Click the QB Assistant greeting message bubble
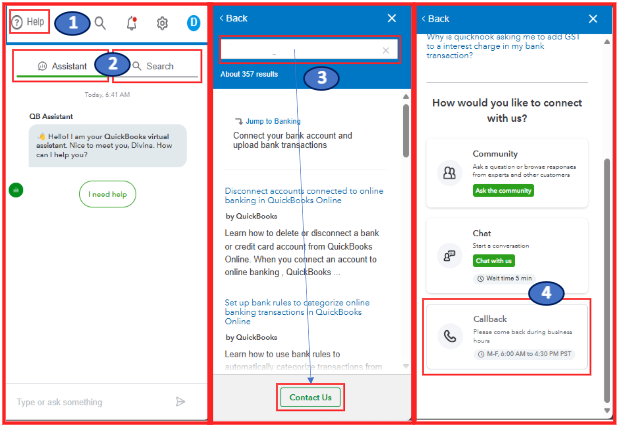 tap(108, 146)
